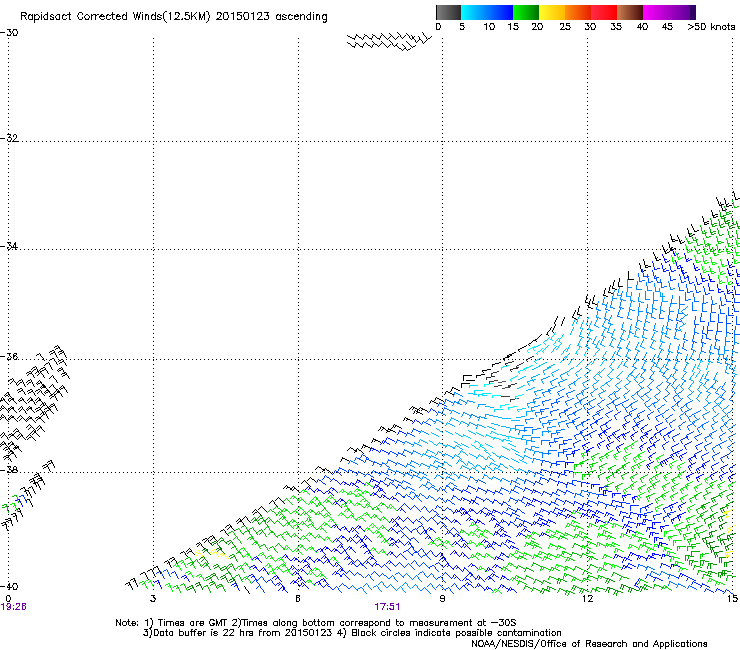Click the longitude label '15'
This screenshot has width=740, height=650.
coord(732,598)
